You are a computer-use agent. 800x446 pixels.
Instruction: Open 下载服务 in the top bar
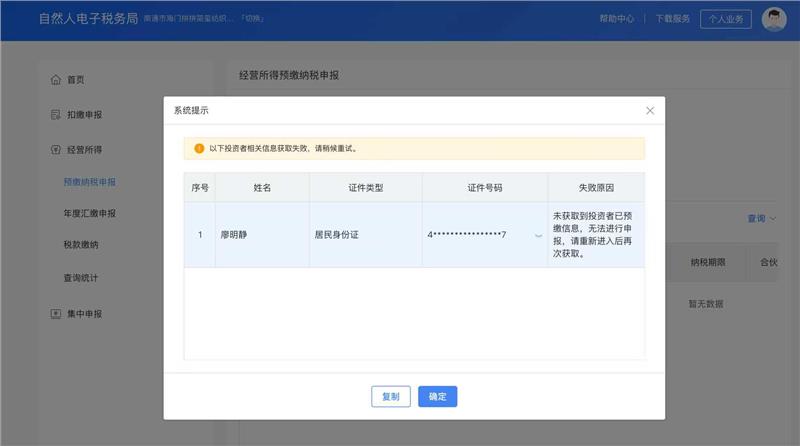point(672,19)
